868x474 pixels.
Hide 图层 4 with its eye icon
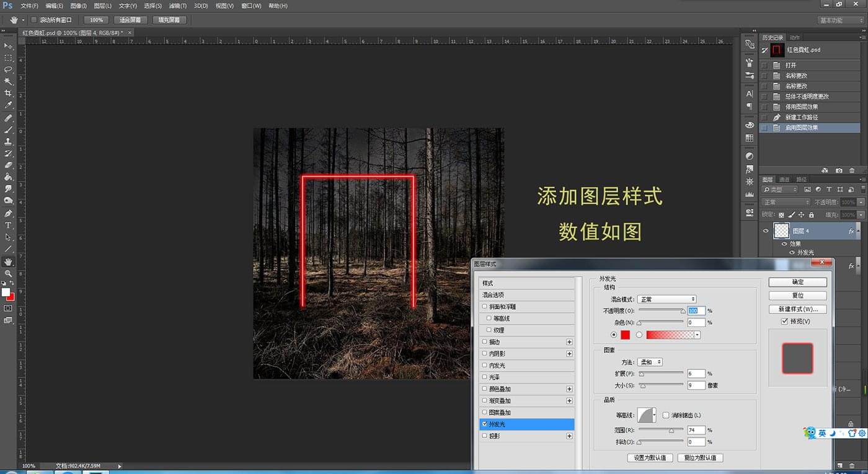click(766, 230)
